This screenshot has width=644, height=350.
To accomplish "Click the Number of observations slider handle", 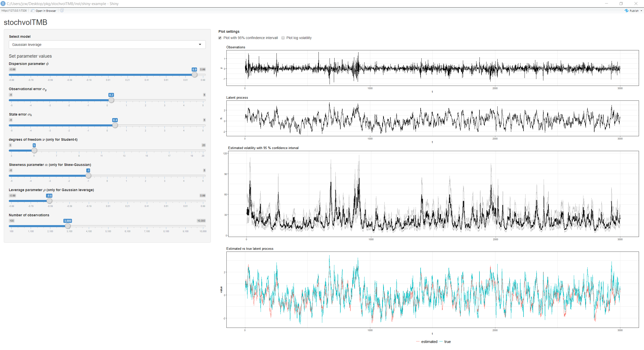I will 68,226.
